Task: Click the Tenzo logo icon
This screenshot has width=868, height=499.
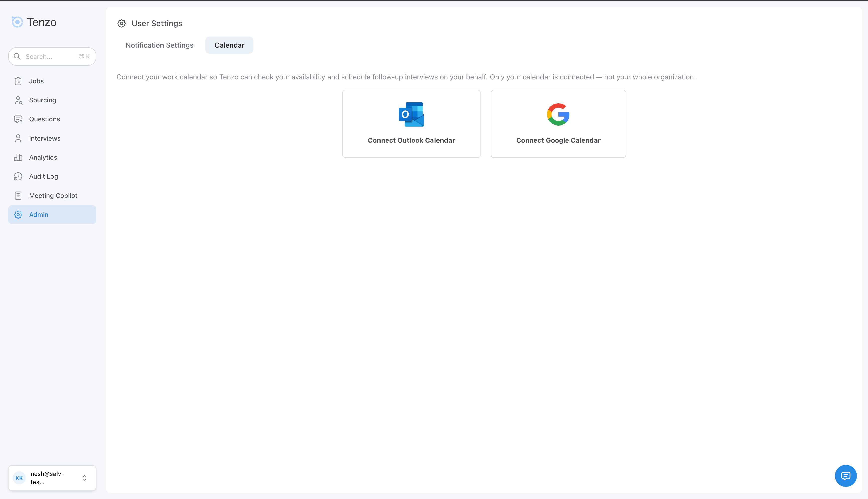Action: [x=17, y=22]
